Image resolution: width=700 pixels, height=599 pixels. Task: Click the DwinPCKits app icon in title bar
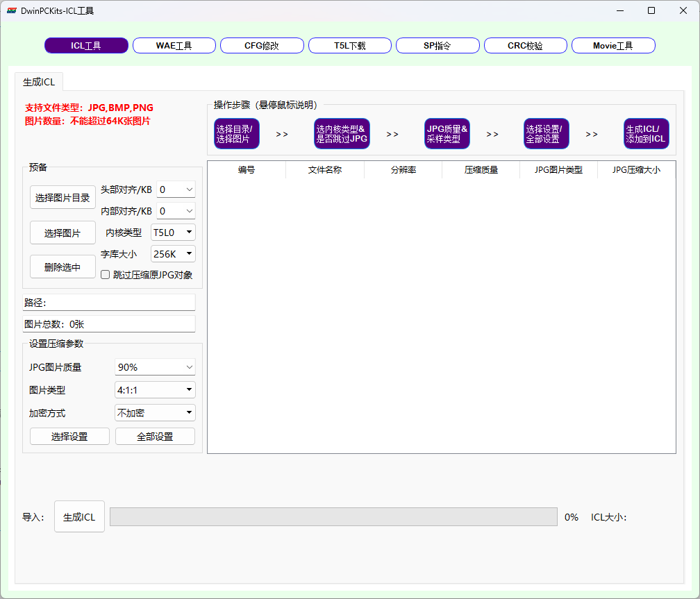tap(12, 10)
